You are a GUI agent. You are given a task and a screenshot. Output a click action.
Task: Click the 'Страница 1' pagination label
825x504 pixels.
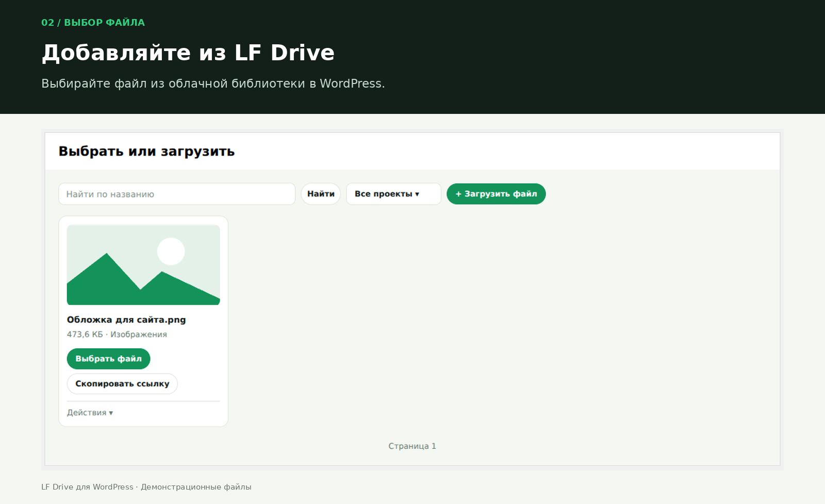click(x=412, y=446)
